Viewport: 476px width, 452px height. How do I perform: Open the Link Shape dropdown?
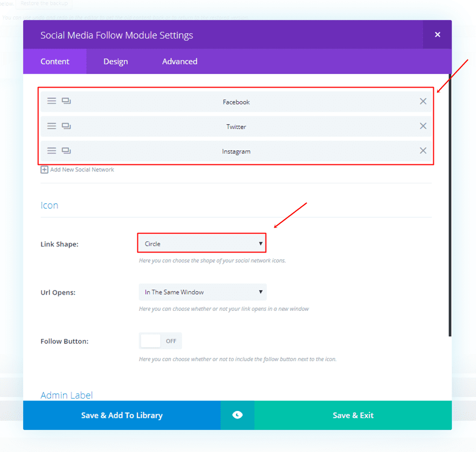click(x=202, y=243)
